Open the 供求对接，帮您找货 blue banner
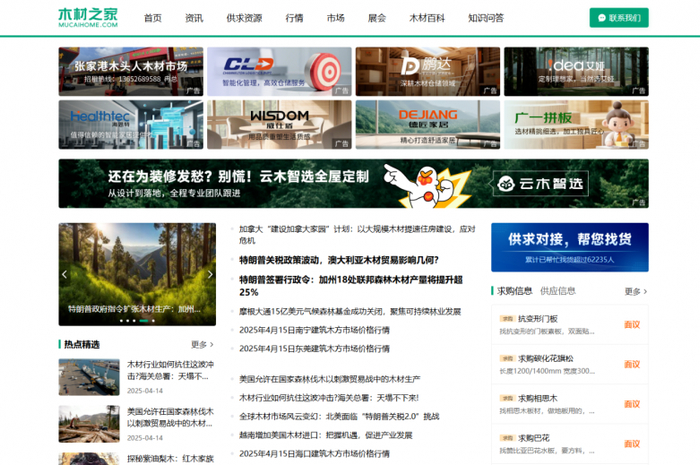 click(x=570, y=247)
